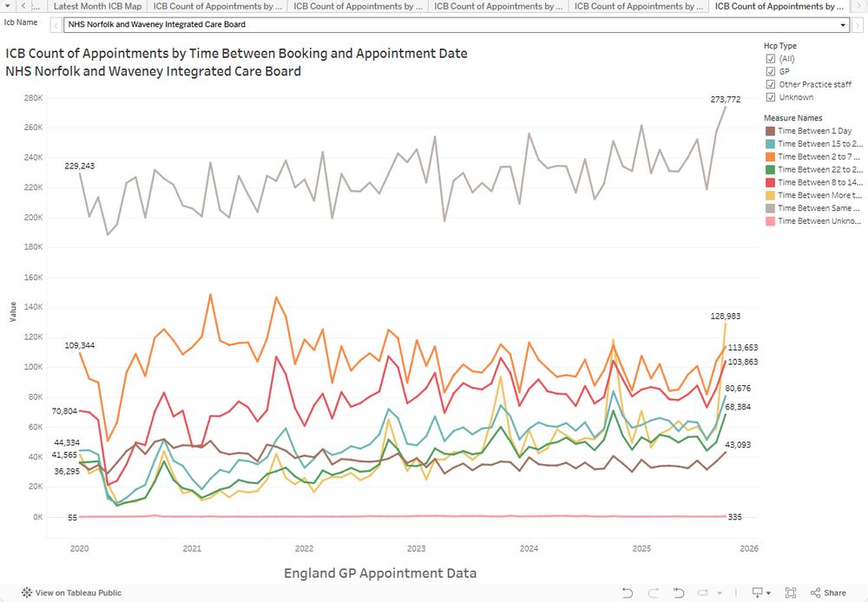Viewport: 868px width, 602px height.
Task: Expand the refresh options dropdown arrow
Action: coord(719,593)
